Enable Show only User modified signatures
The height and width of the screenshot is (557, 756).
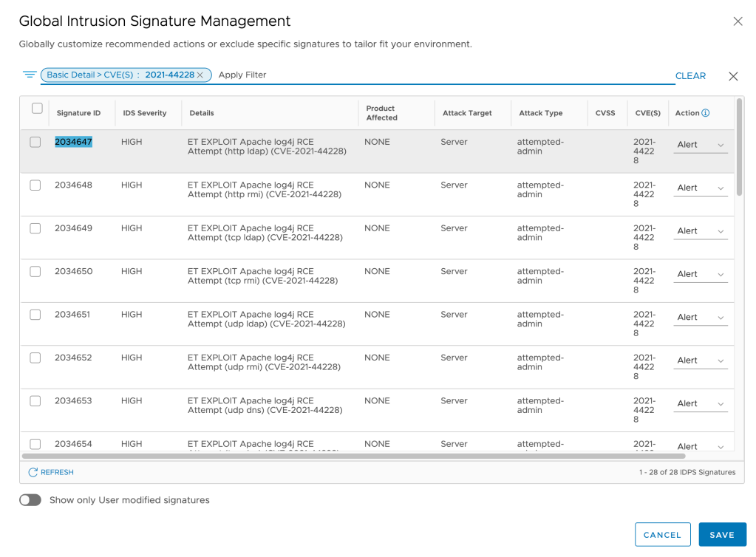[x=30, y=500]
